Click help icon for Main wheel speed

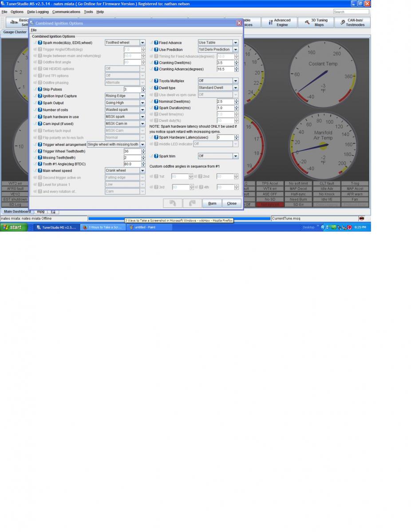tap(40, 170)
